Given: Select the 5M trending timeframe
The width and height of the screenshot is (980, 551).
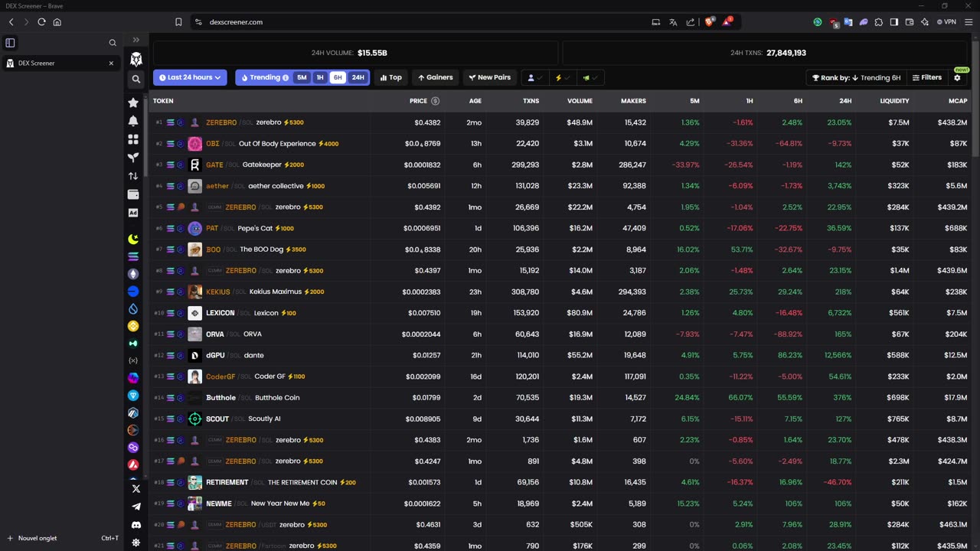Looking at the screenshot, I should click(302, 77).
